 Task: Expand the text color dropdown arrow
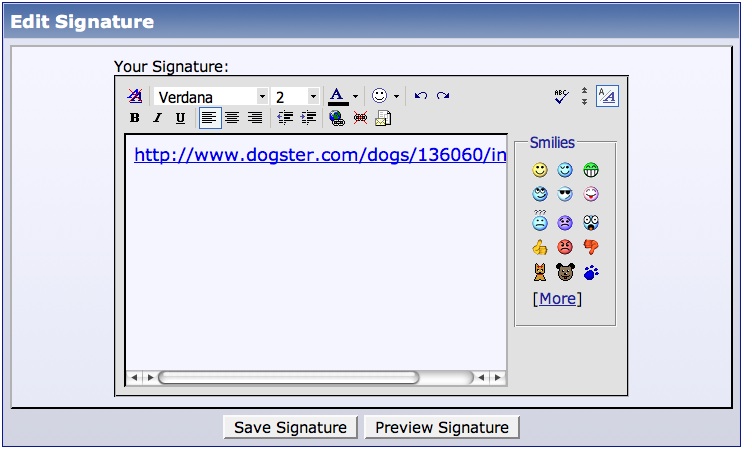click(355, 97)
